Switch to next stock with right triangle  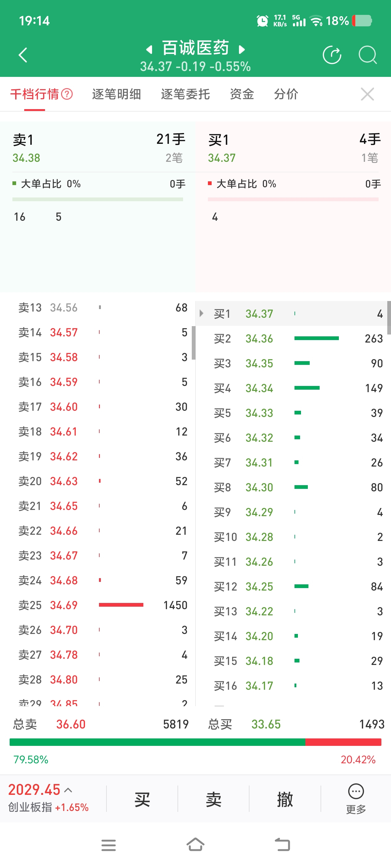[x=241, y=50]
